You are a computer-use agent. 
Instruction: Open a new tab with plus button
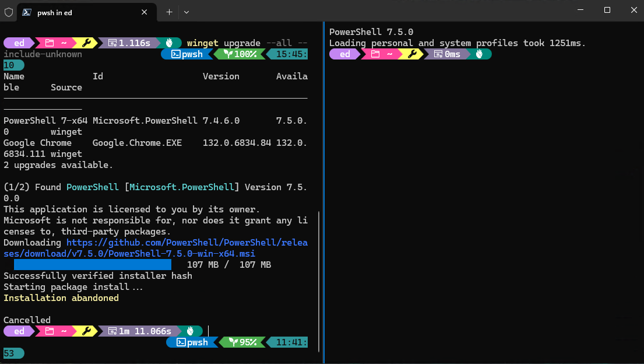[x=169, y=12]
